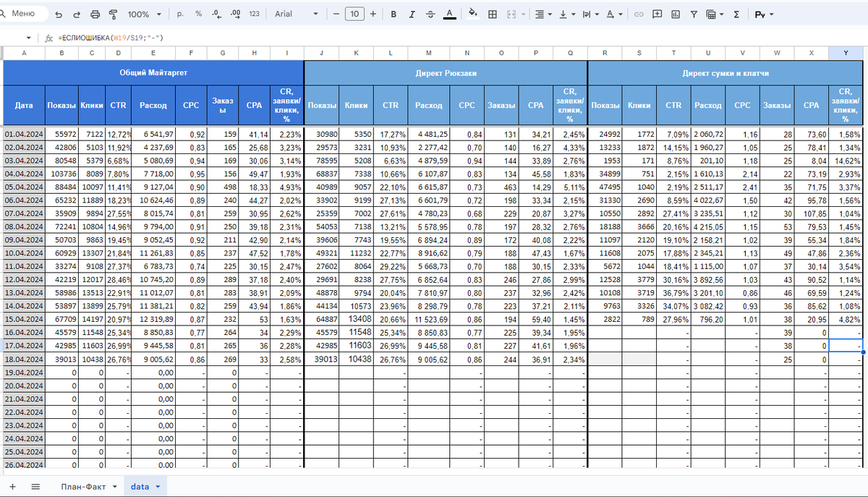Screen dimensions: 868x497
Task: Increase font size plus button
Action: (373, 14)
